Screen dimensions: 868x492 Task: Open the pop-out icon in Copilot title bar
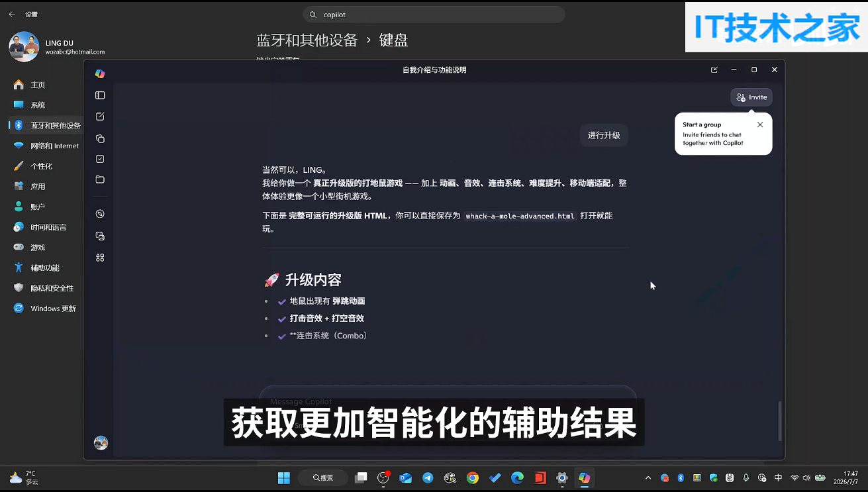pyautogui.click(x=714, y=70)
